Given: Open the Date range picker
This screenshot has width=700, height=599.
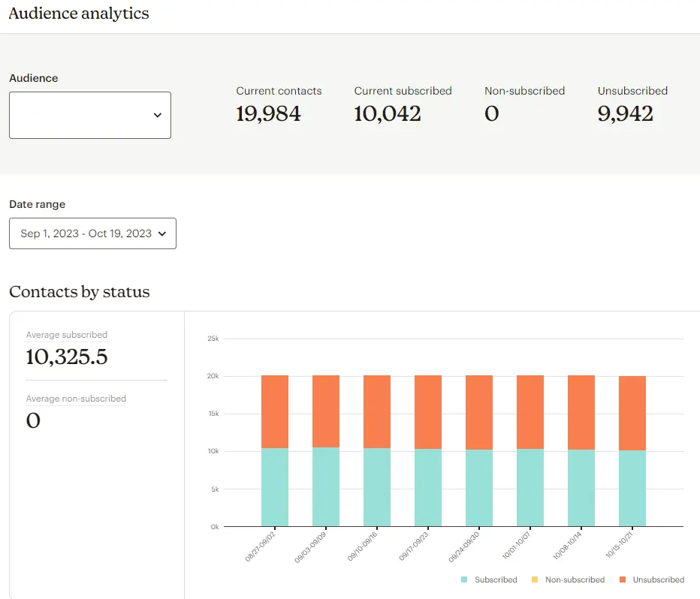Looking at the screenshot, I should (92, 233).
